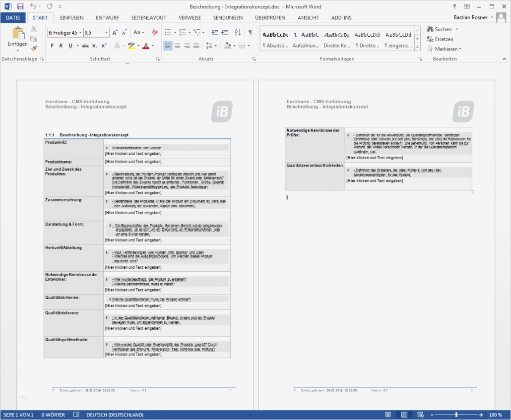This screenshot has width=511, height=420.
Task: Toggle underline formatting
Action: pos(70,46)
